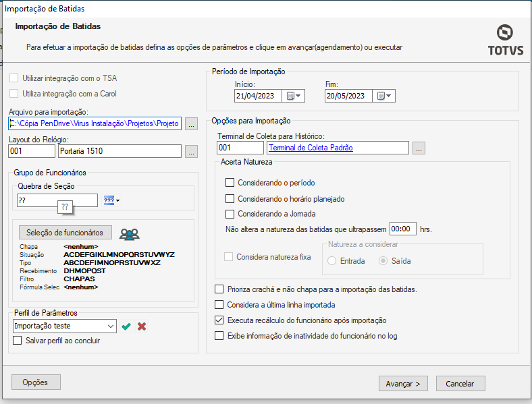Viewport: 532px width, 404px height.
Task: Click Seleção de funcionários button
Action: (x=65, y=233)
